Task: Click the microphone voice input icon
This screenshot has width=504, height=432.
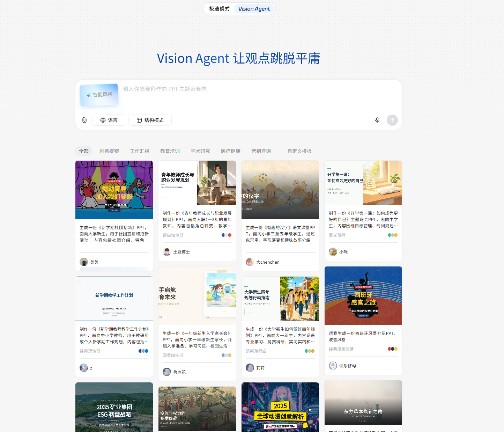Action: [x=377, y=120]
